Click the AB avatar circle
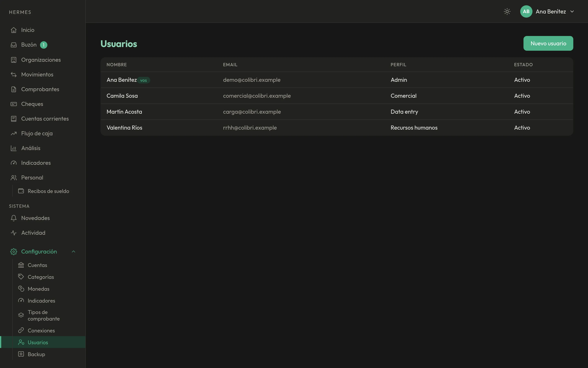Viewport: 588px width, 368px height. (526, 11)
